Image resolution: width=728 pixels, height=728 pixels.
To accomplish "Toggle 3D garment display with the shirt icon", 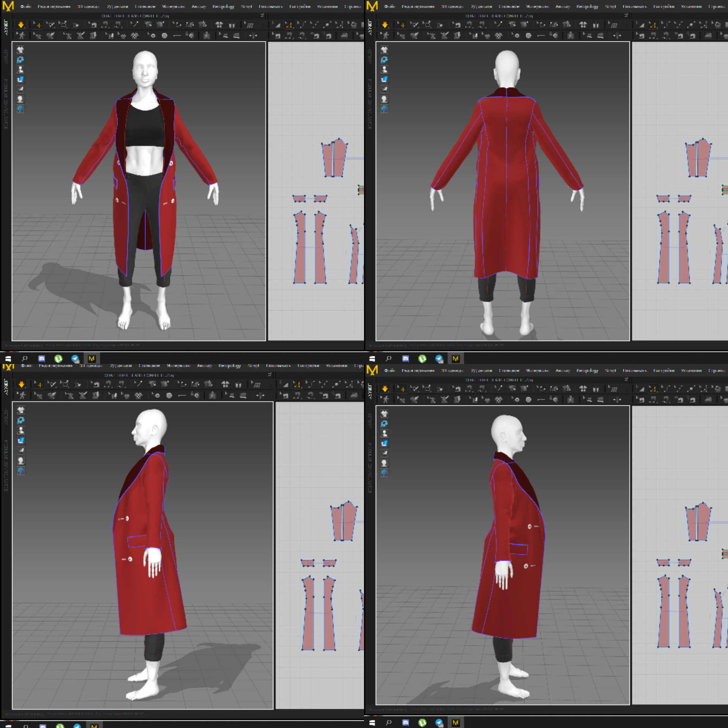I will (x=21, y=50).
